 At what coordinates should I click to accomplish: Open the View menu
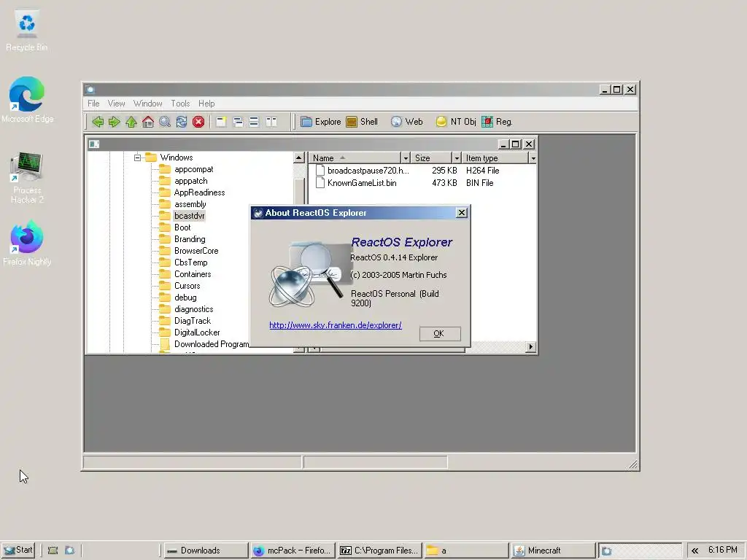[116, 104]
